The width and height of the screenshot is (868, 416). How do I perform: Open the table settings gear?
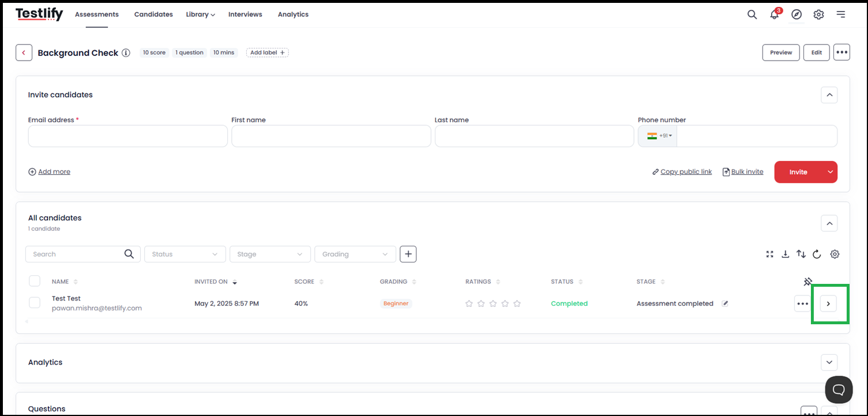pos(835,254)
